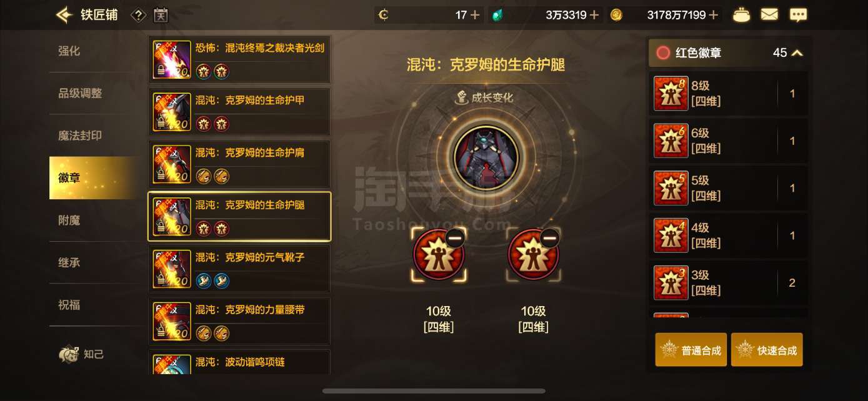
Task: Select 混沌：克罗姆的元气靴子 in equipment list
Action: click(239, 269)
